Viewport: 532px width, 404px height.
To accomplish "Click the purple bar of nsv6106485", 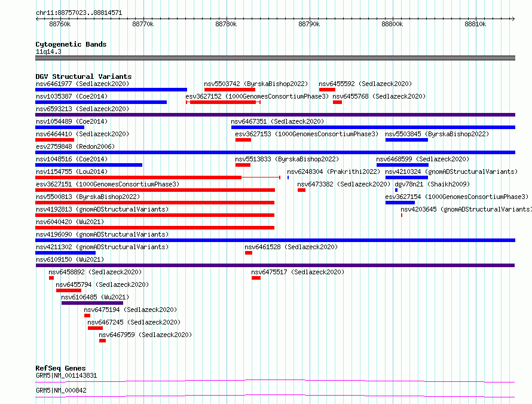I will coord(92,303).
